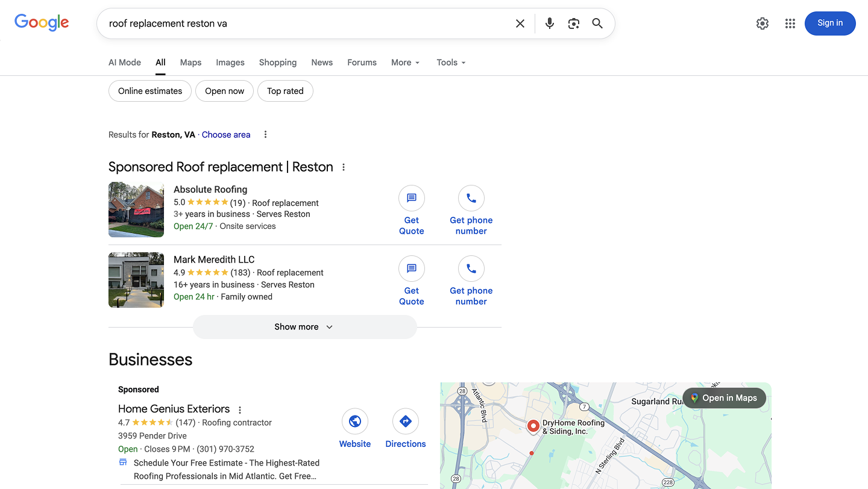The height and width of the screenshot is (489, 868).
Task: Toggle the Online estimates filter chip
Action: tap(150, 91)
